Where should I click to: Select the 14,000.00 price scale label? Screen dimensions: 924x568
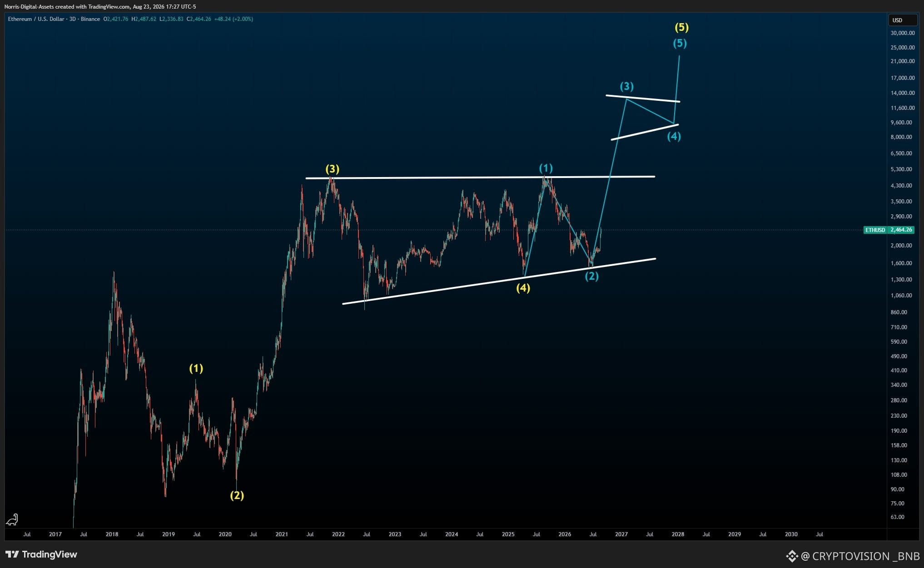point(903,93)
